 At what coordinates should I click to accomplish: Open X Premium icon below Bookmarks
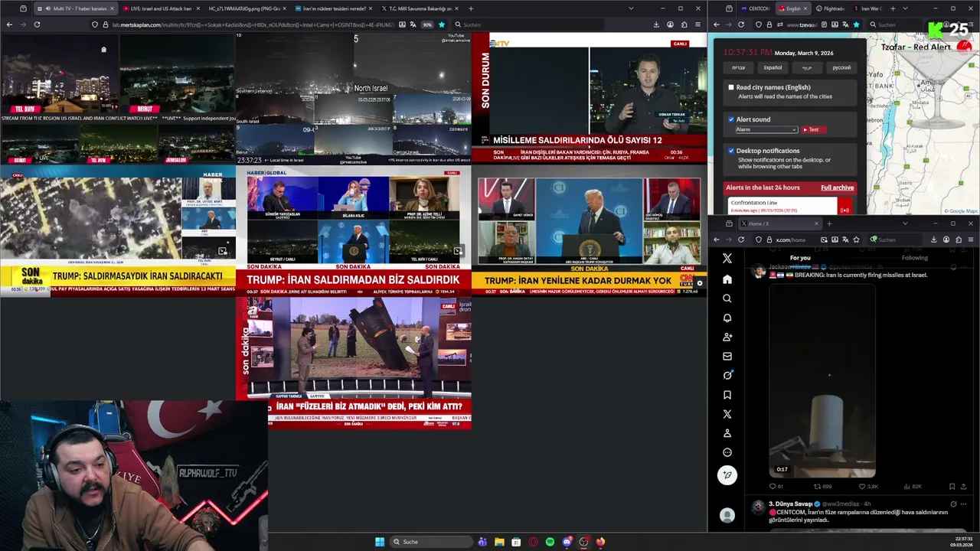727,414
